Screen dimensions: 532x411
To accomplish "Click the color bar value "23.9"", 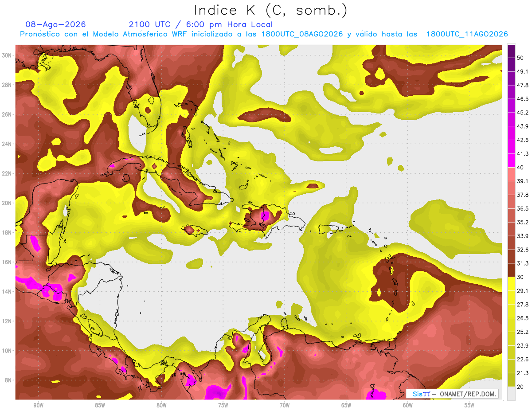I will (523, 346).
